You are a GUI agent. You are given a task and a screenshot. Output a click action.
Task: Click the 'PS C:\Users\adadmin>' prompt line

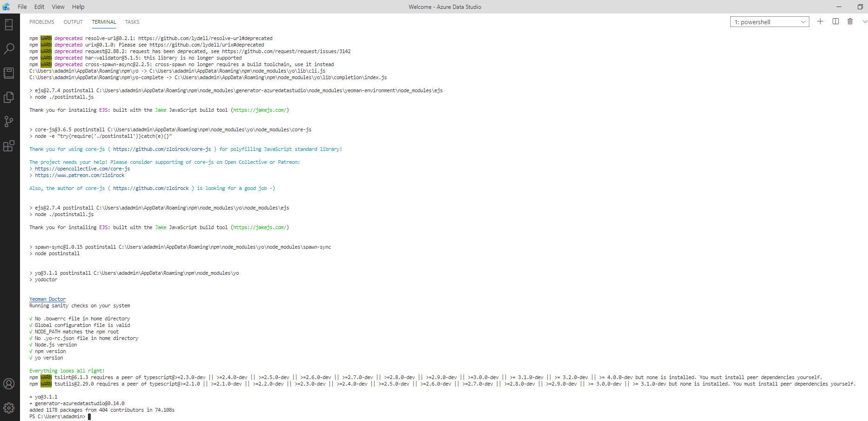57,416
